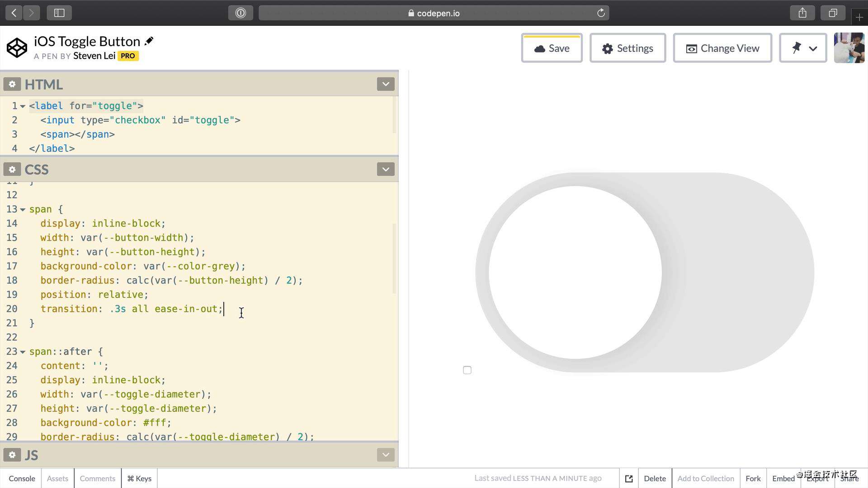The height and width of the screenshot is (488, 868).
Task: Open JS editor settings gear
Action: [12, 455]
